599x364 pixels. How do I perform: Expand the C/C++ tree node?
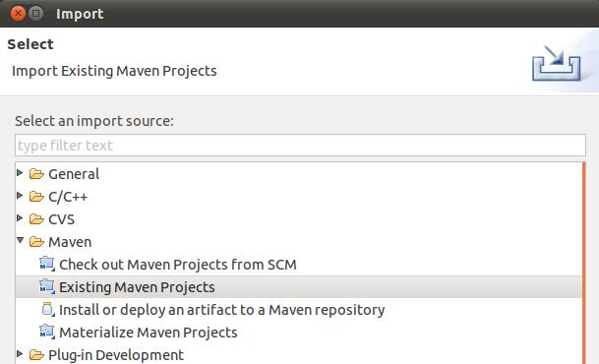[20, 196]
